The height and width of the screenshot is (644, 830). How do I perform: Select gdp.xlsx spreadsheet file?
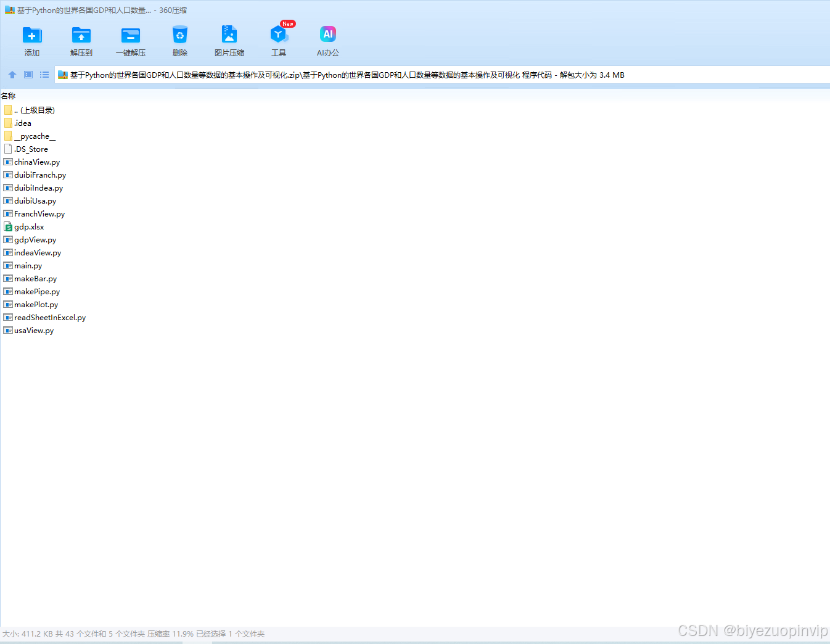coord(24,226)
